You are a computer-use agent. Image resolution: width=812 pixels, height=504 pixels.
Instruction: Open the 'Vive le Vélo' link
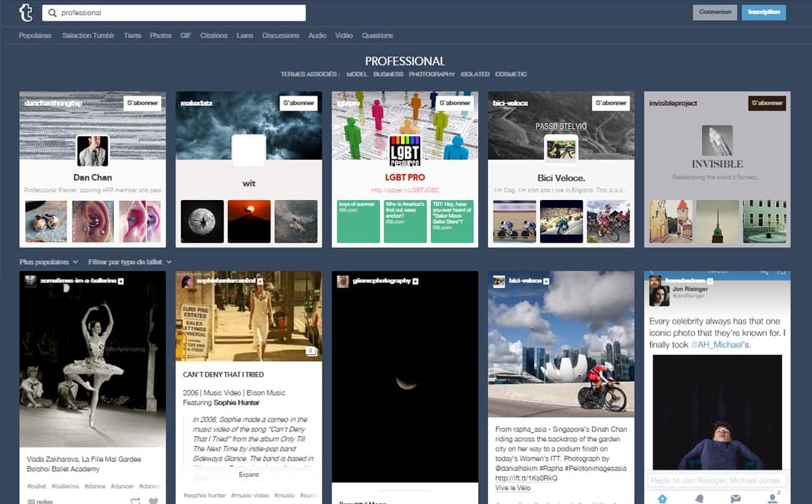513,488
